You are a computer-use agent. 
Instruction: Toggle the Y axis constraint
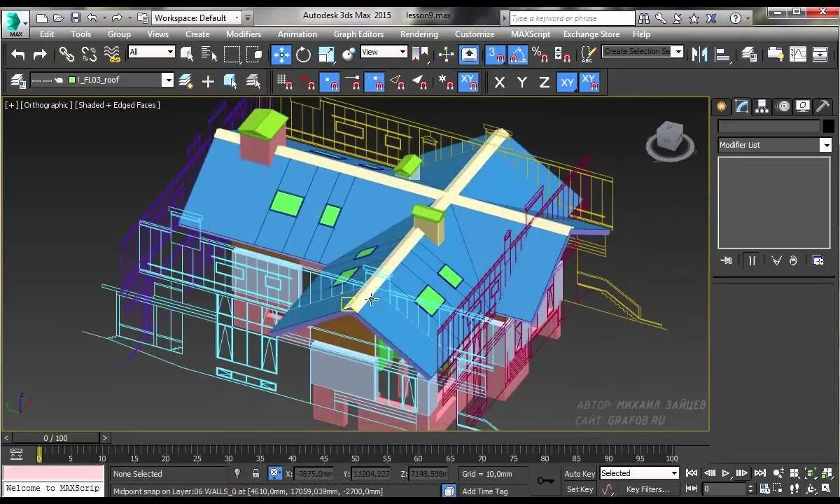tap(522, 83)
